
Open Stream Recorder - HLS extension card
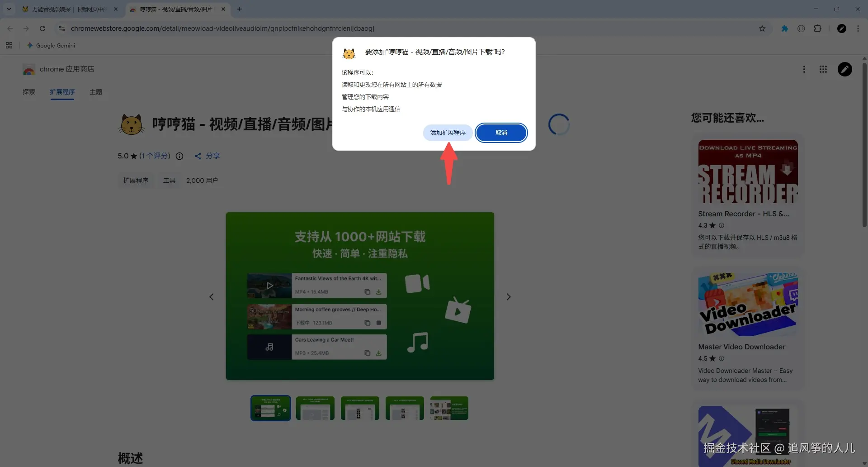click(748, 195)
